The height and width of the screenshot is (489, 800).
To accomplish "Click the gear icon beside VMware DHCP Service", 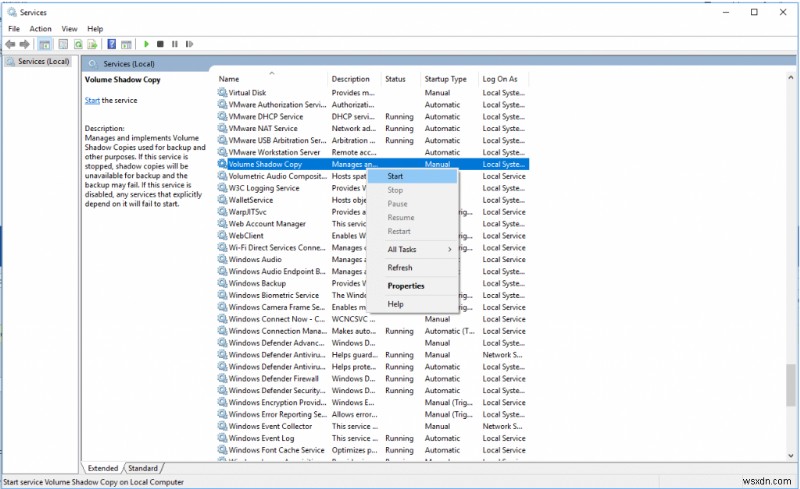I will pyautogui.click(x=222, y=116).
